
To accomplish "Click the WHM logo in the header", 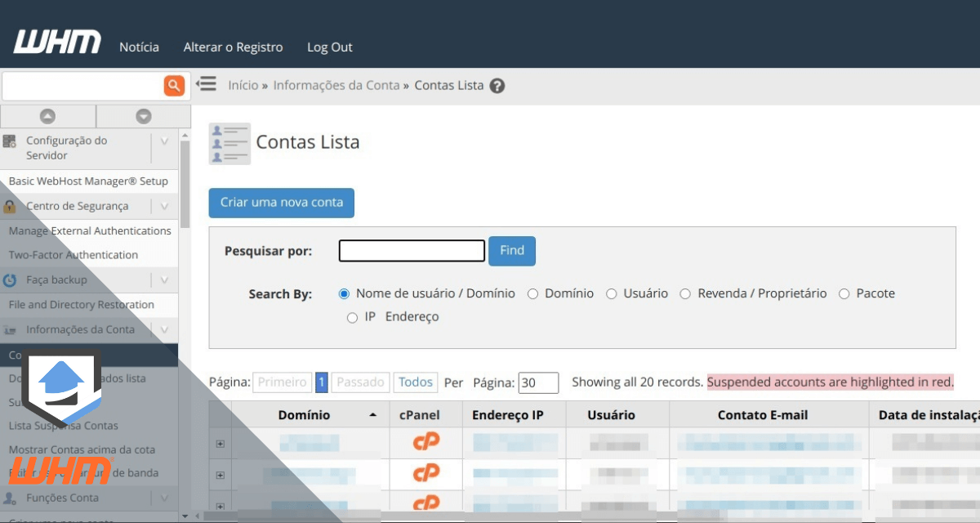I will [x=57, y=42].
